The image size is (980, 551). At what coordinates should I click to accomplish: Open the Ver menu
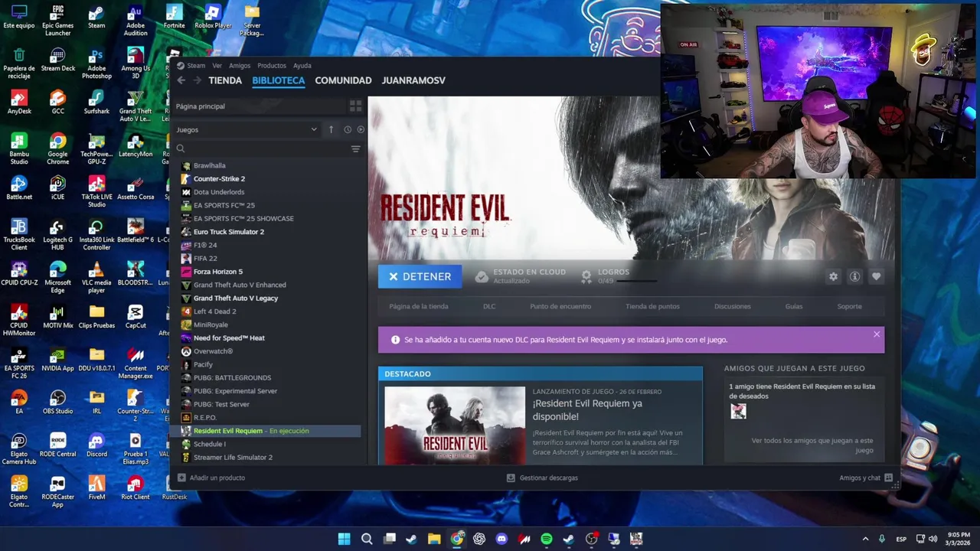point(217,66)
